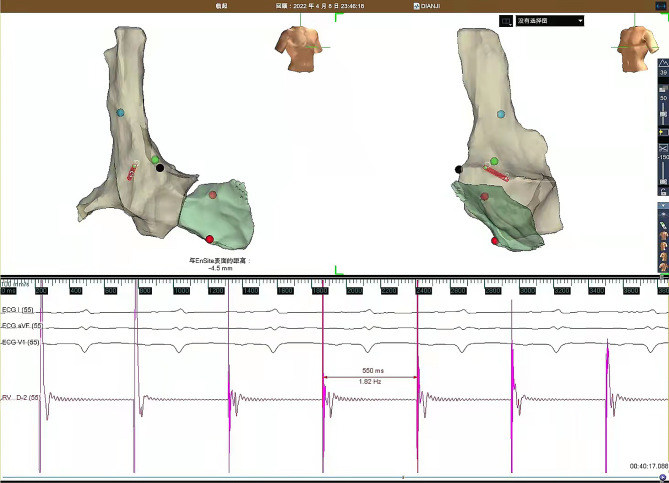Click the view layout icon beside map dropdown

(x=506, y=20)
